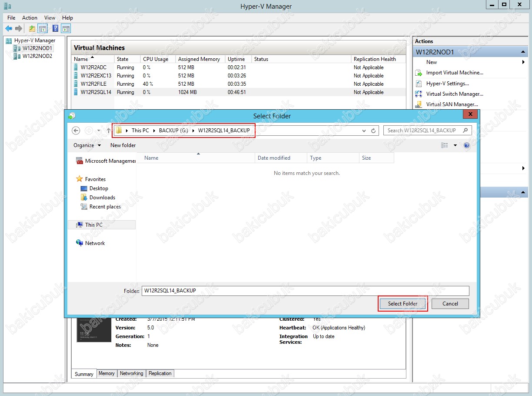Click BACKUP (G:) in address breadcrumb
The height and width of the screenshot is (396, 532).
[173, 131]
